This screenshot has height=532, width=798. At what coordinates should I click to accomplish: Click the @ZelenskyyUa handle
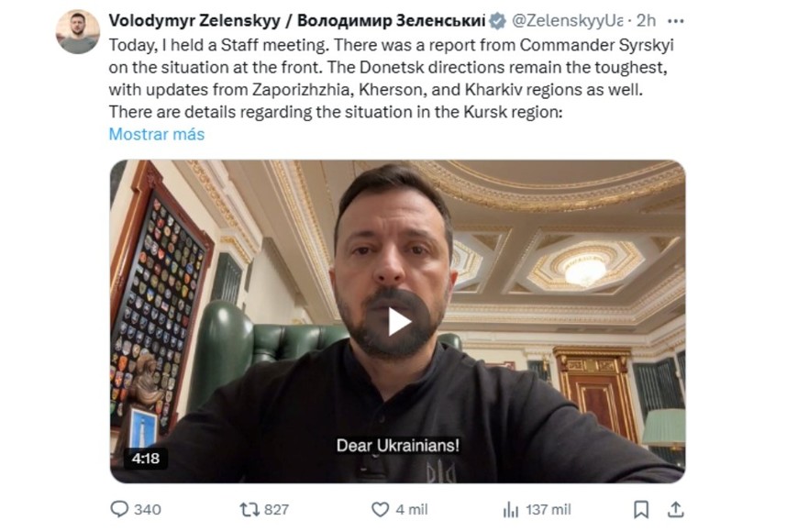coord(567,20)
